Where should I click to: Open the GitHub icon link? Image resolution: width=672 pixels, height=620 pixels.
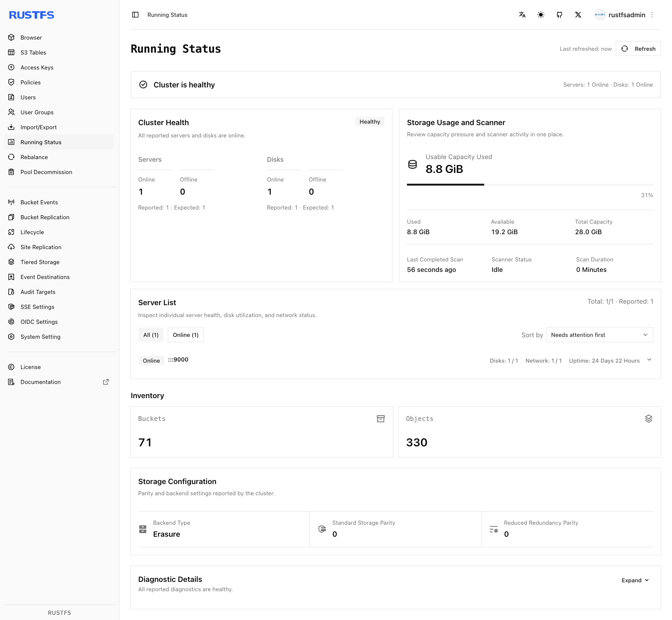[x=559, y=15]
